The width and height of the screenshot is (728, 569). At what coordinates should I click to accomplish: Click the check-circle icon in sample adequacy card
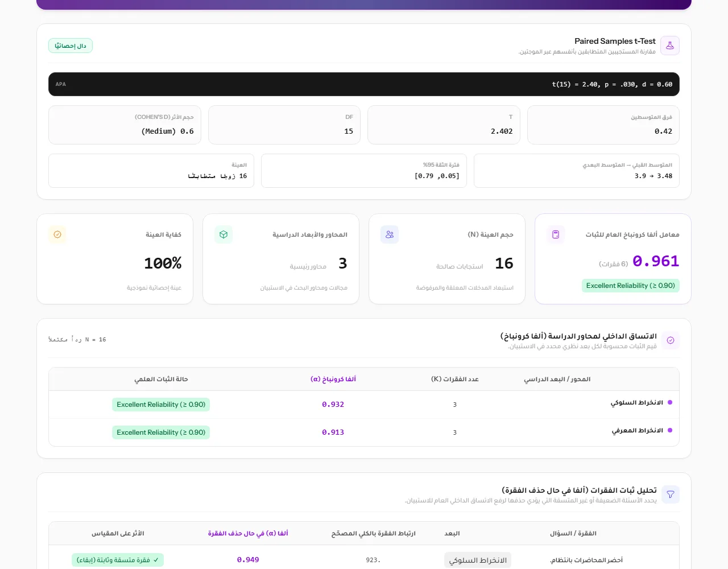pyautogui.click(x=57, y=234)
